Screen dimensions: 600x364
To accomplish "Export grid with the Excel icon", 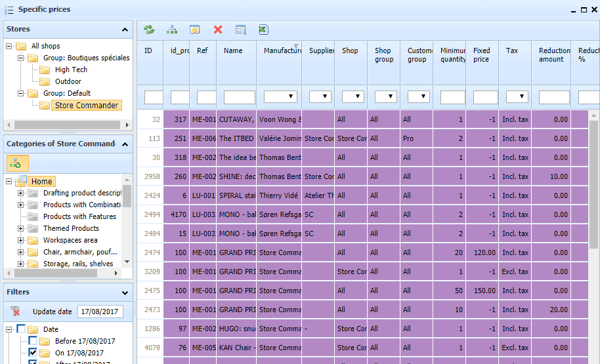I will (x=263, y=30).
